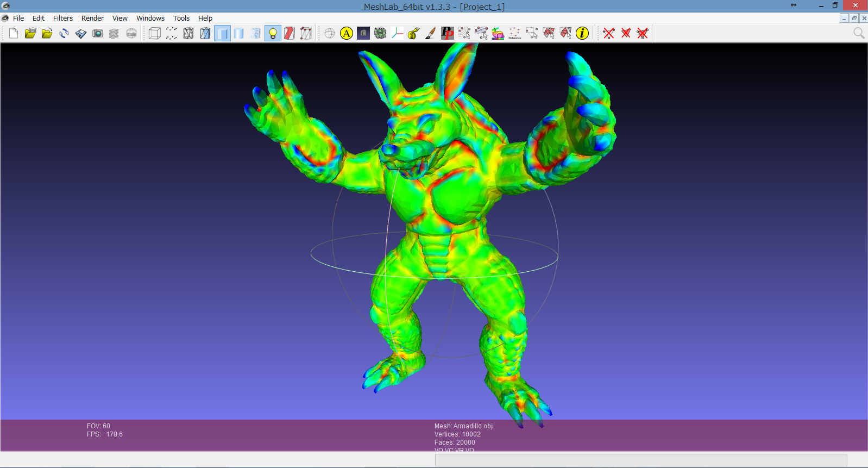Image resolution: width=868 pixels, height=468 pixels.
Task: Toggle Smooth shading cylinder icon
Action: point(239,33)
